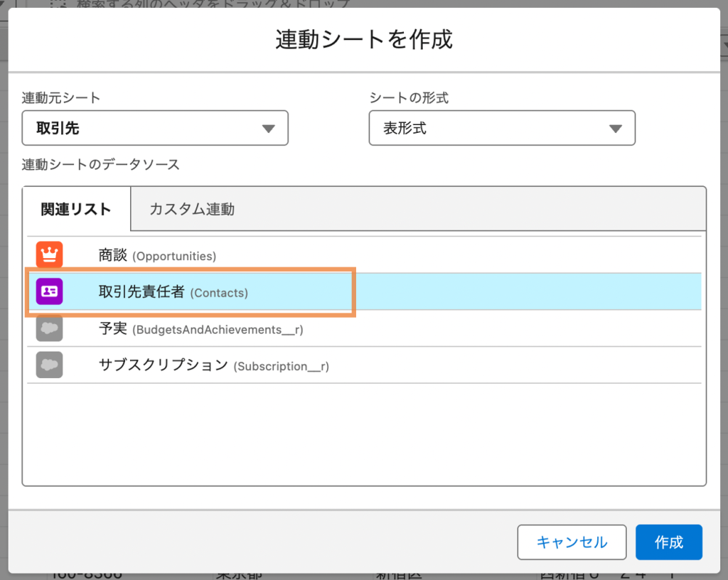Choose the 取引先責任者 (Contacts) row

[x=173, y=291]
